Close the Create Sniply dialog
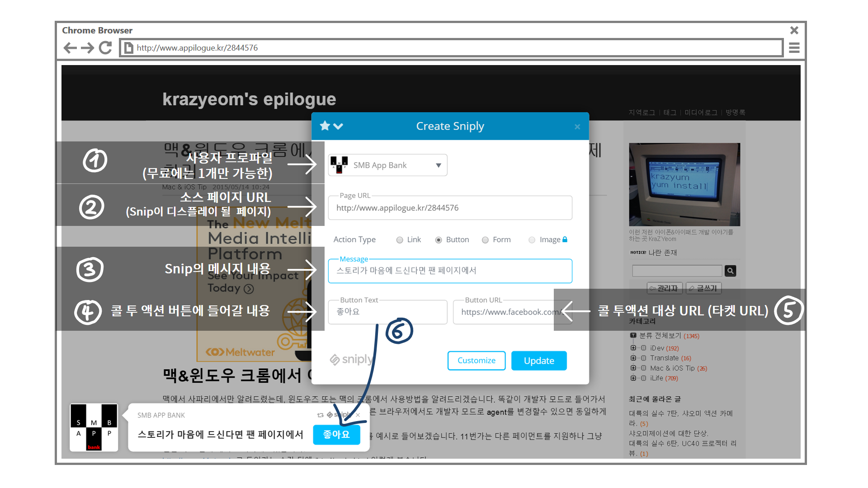 point(577,127)
